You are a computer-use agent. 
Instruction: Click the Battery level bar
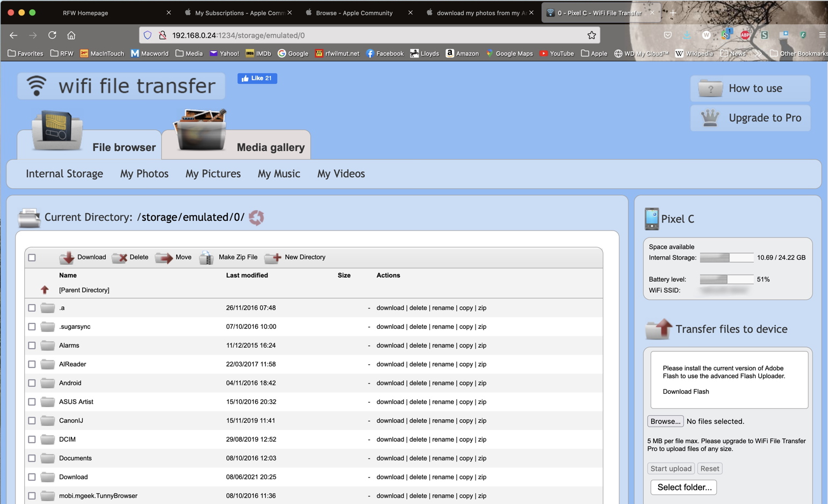pos(726,279)
